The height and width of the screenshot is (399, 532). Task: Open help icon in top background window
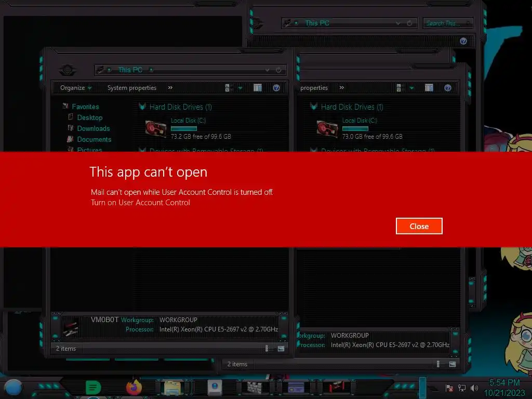[463, 41]
